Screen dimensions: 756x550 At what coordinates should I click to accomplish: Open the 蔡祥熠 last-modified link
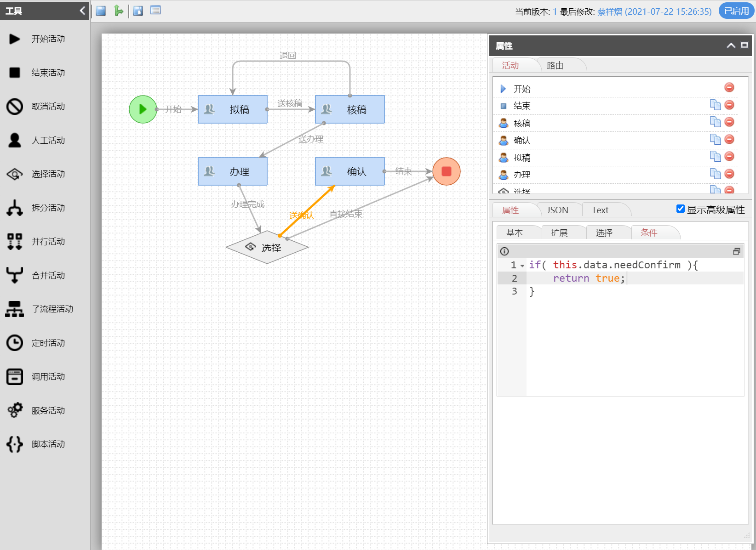609,11
